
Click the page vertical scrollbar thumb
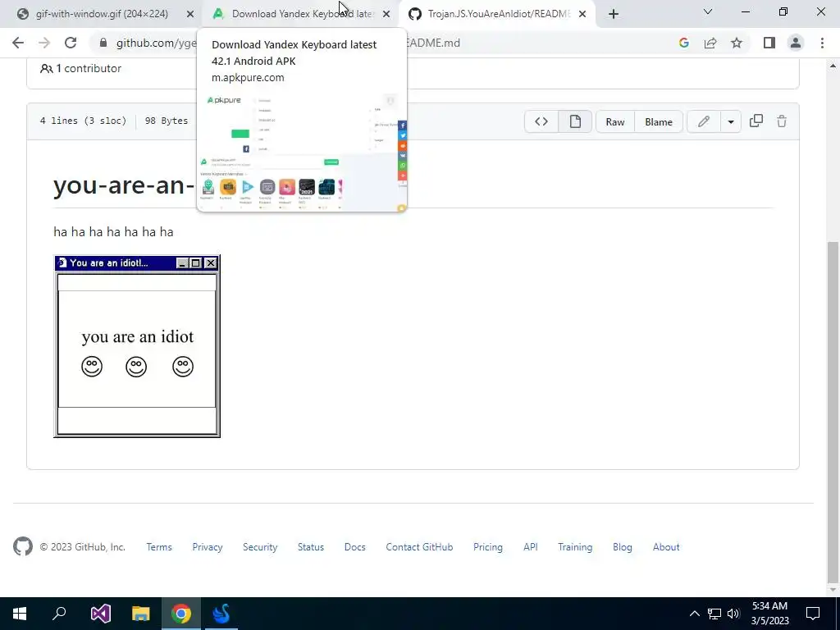pyautogui.click(x=833, y=413)
